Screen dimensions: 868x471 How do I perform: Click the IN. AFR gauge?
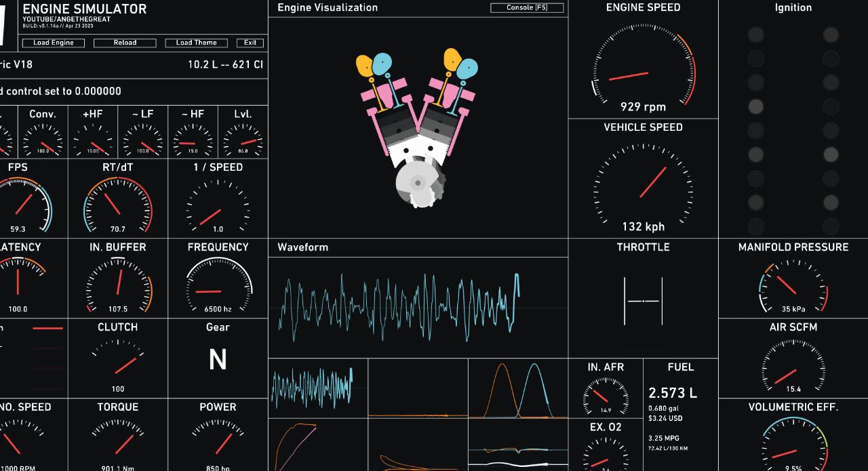click(x=606, y=394)
